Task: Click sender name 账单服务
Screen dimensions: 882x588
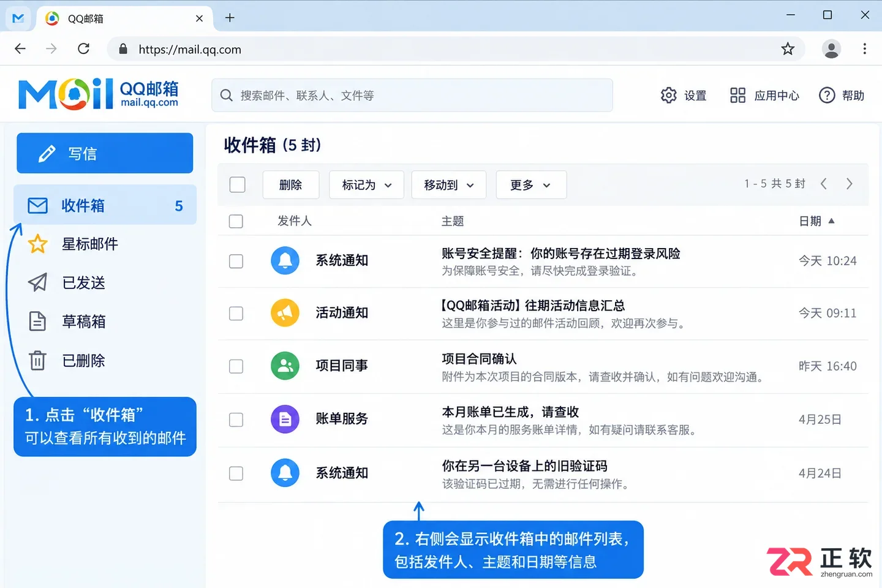Action: tap(342, 419)
